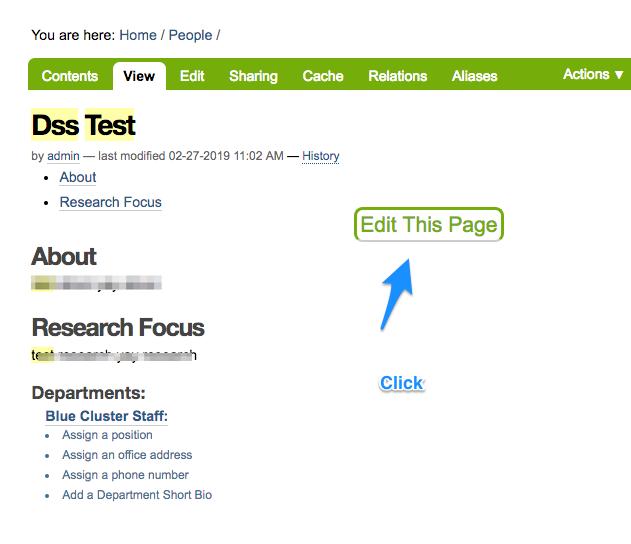Click Assign an office address link
The image size is (631, 544).
click(127, 455)
